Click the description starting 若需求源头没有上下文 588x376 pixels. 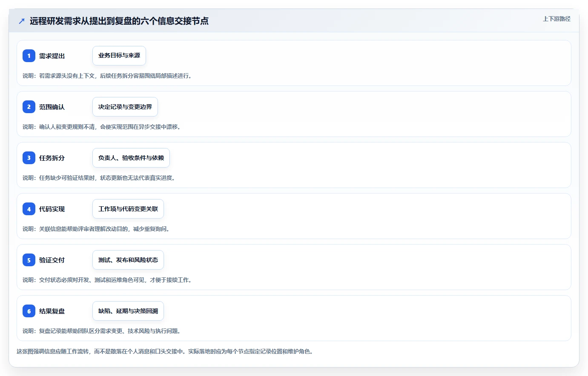click(x=108, y=76)
